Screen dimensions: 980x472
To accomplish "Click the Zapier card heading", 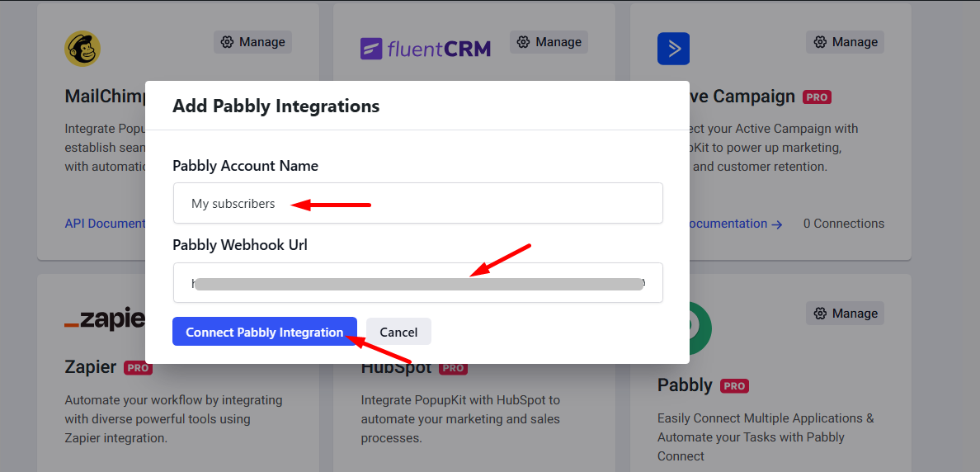I will (91, 366).
